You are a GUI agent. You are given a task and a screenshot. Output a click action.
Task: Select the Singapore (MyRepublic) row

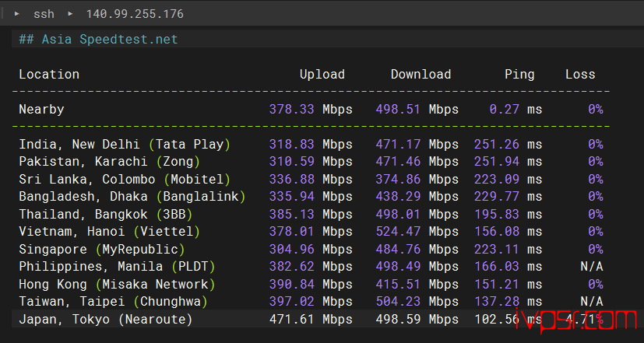101,249
